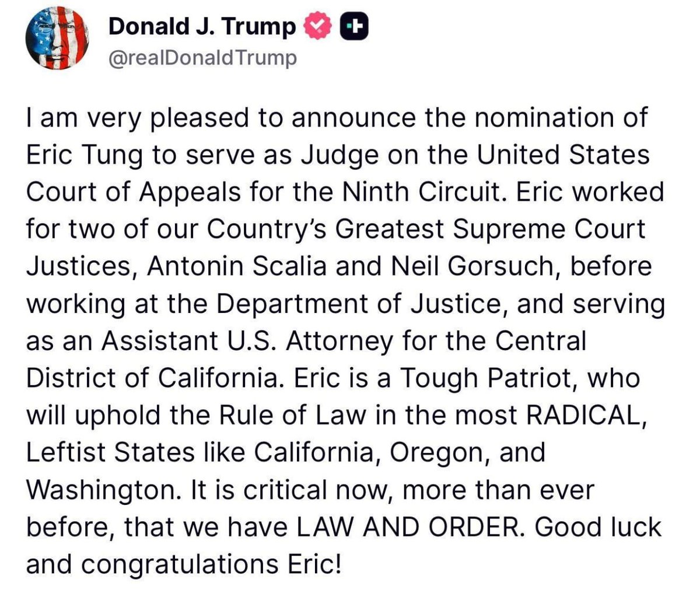The image size is (700, 610).
Task: Open the Donald J. Trump profile name
Action: pyautogui.click(x=201, y=26)
